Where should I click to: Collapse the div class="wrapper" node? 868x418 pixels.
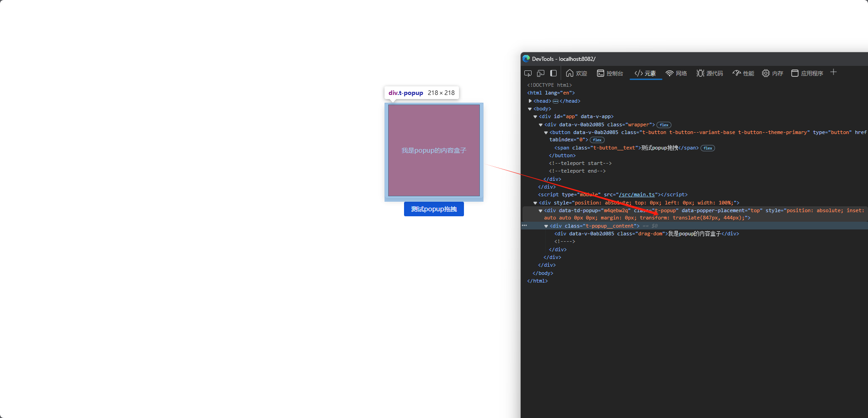click(x=541, y=125)
